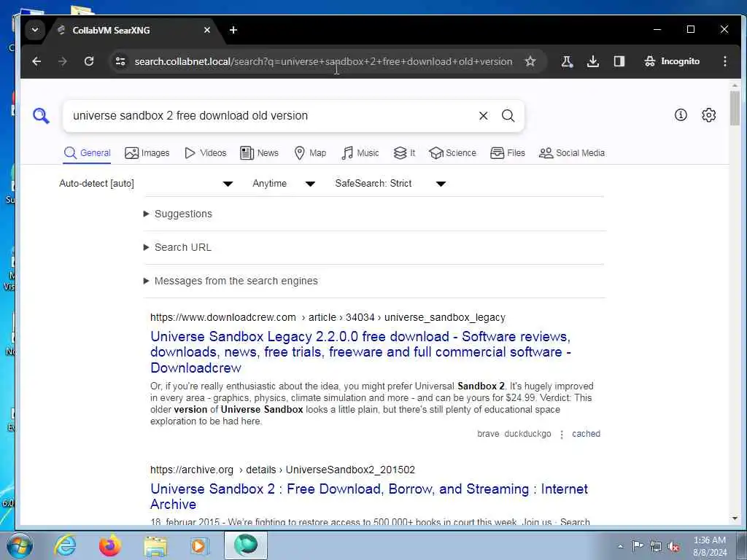Click the active browser taskbar icon
Screen dimensions: 747x560
tap(246, 545)
